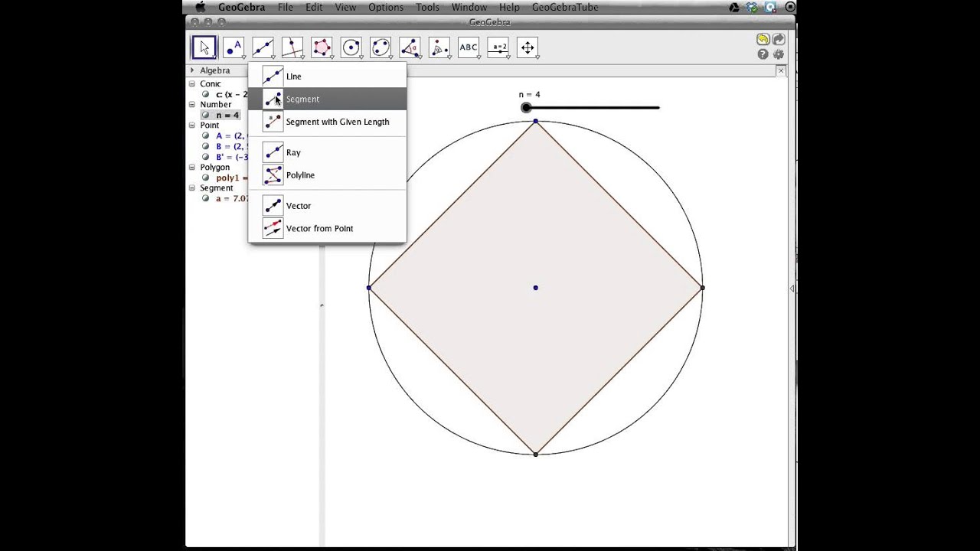The height and width of the screenshot is (551, 980).
Task: Select the Polygon tool
Action: click(322, 47)
